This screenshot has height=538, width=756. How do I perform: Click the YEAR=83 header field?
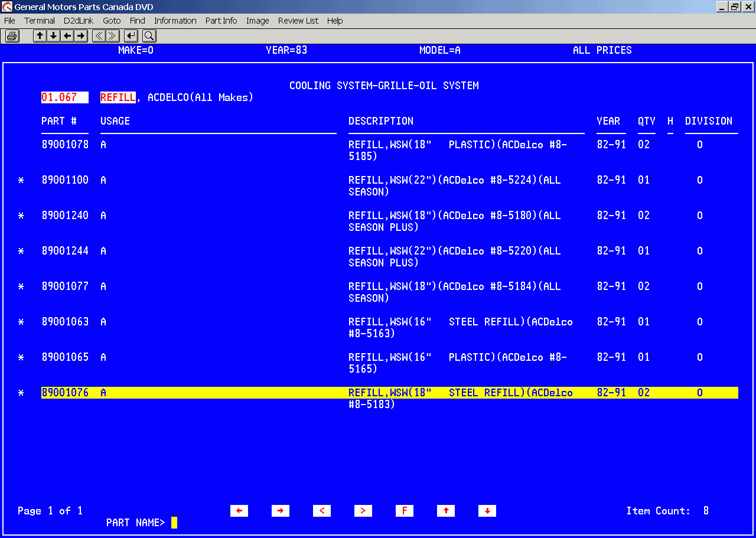click(286, 50)
